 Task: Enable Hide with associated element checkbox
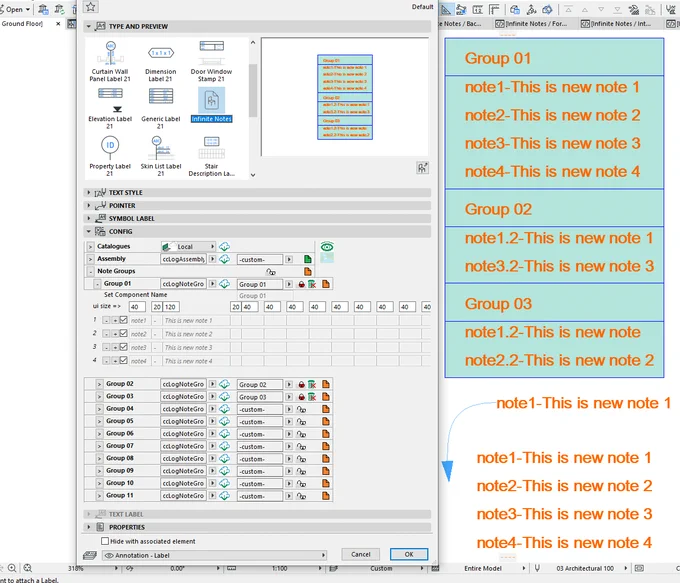click(105, 541)
